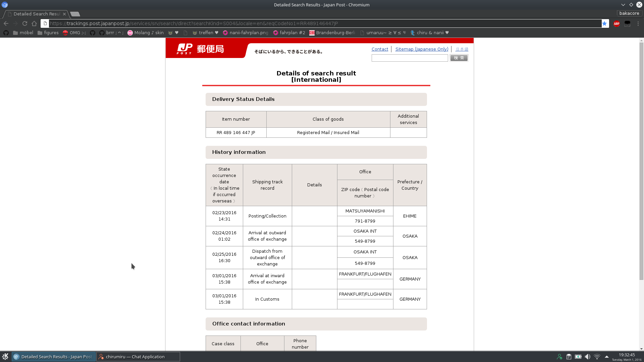Select the Detailed Search Results tab
The width and height of the screenshot is (644, 362).
[36, 14]
